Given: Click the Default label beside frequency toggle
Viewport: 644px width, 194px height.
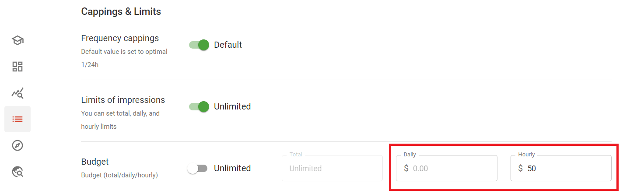Looking at the screenshot, I should pyautogui.click(x=227, y=45).
